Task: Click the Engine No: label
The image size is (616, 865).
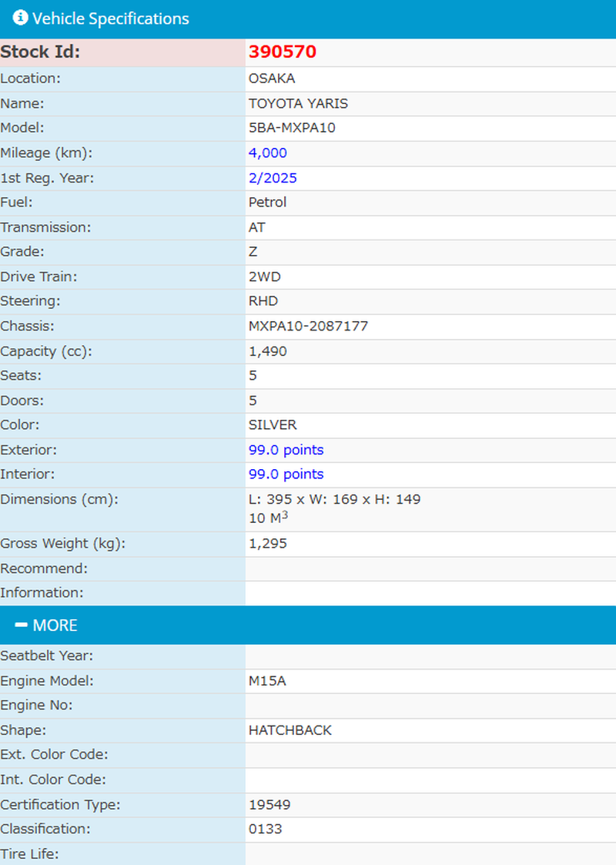Action: click(x=36, y=705)
